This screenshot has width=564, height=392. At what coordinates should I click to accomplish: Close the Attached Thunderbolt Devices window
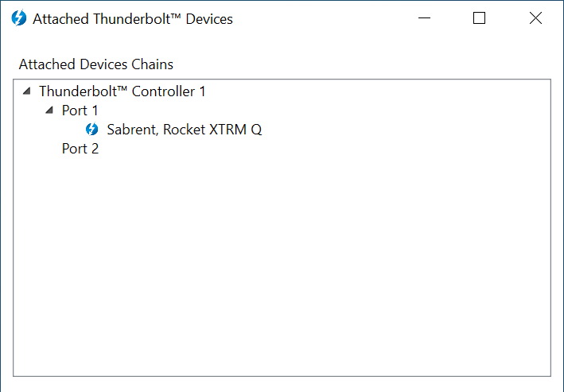535,18
